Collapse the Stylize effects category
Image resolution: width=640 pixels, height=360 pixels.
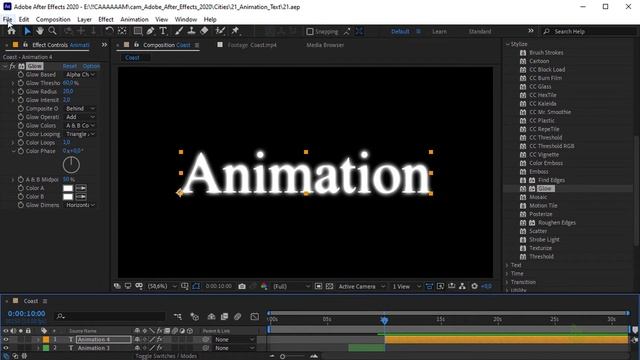508,44
